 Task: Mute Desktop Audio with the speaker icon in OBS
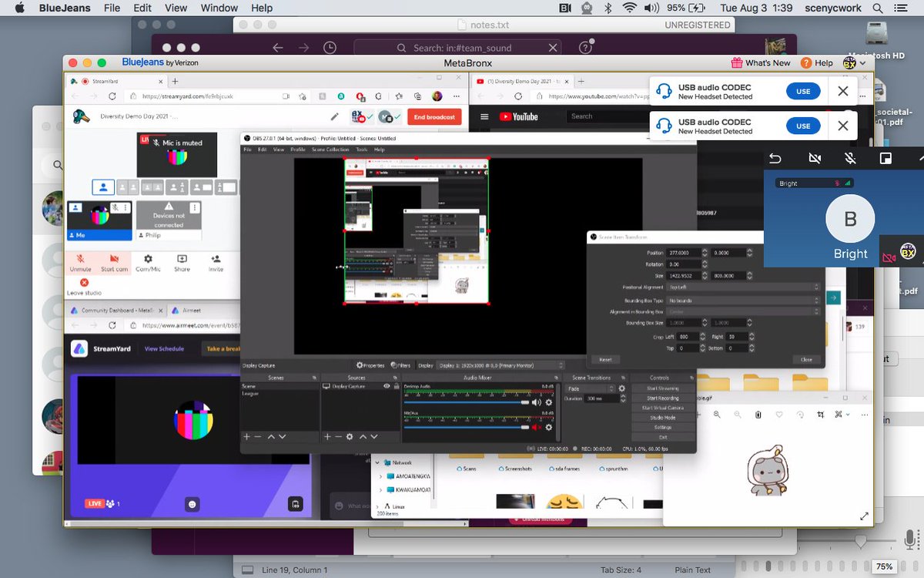point(536,402)
